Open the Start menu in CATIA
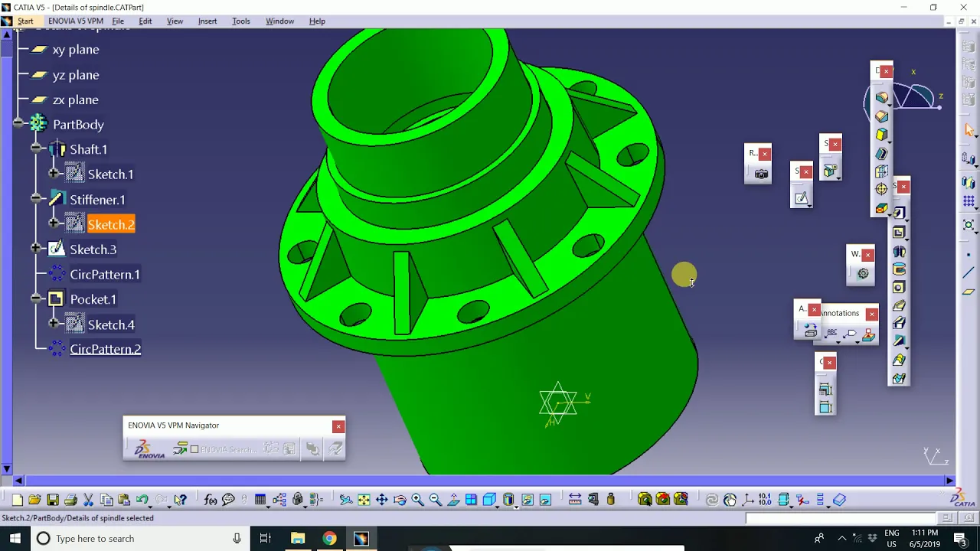 point(25,21)
